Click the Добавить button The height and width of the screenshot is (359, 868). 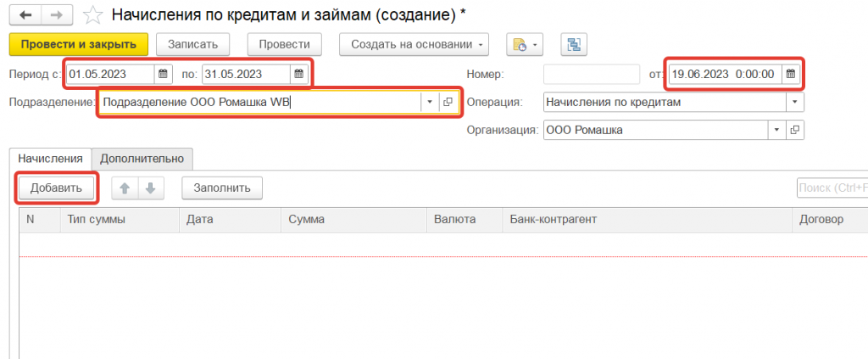(56, 188)
